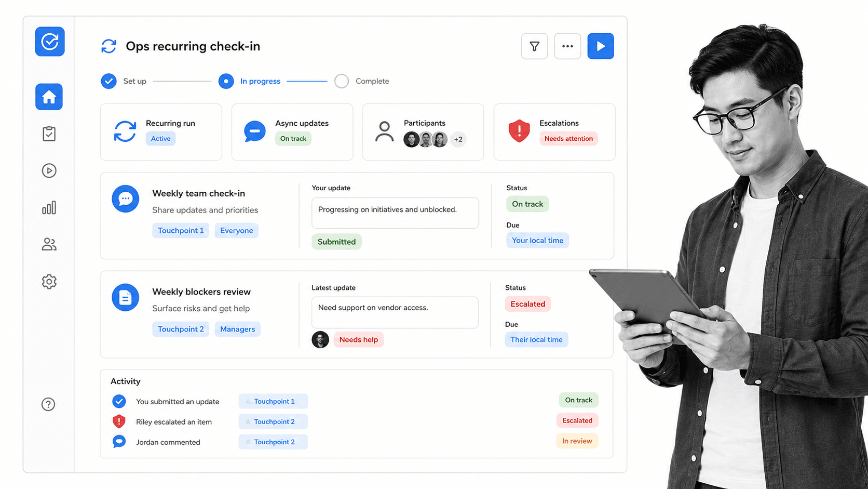Open the settings gear sidebar icon
This screenshot has height=489, width=868.
point(49,282)
